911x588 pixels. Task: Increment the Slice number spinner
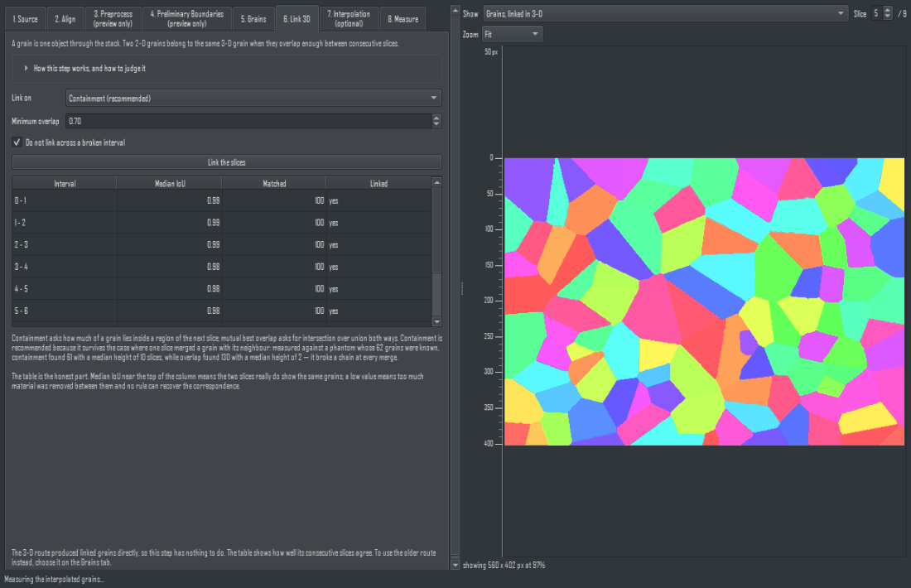coord(887,10)
